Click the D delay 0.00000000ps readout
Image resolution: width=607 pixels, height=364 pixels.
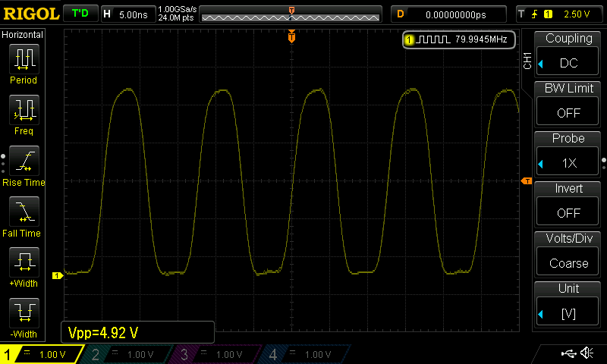pos(448,14)
